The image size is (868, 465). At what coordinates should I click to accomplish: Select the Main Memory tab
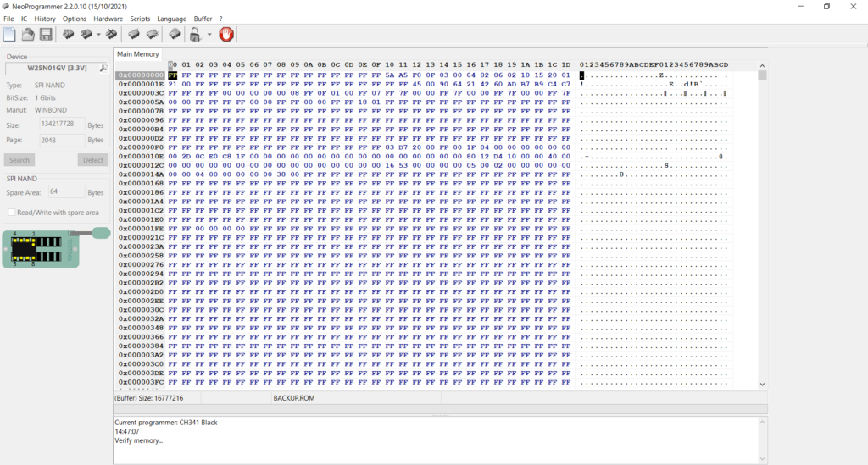[x=137, y=54]
